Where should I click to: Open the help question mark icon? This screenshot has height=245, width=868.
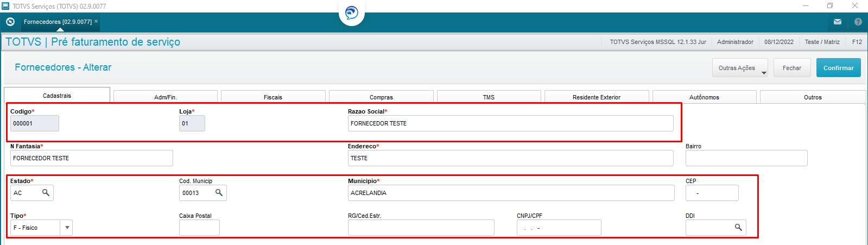coord(858,22)
